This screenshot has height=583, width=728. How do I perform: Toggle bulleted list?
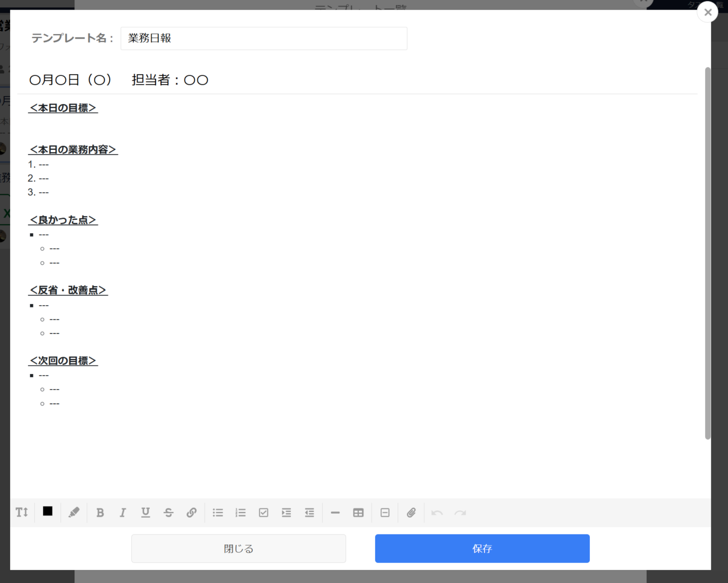point(218,513)
